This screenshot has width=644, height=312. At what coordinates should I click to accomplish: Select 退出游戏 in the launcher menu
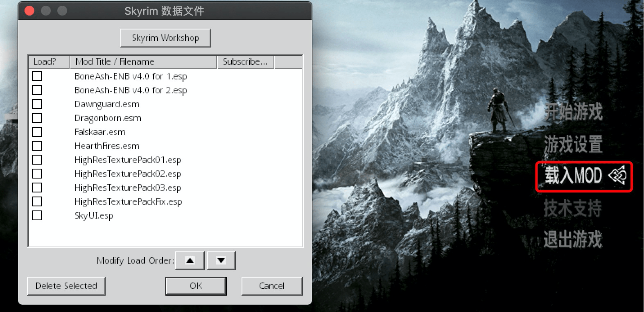(573, 240)
